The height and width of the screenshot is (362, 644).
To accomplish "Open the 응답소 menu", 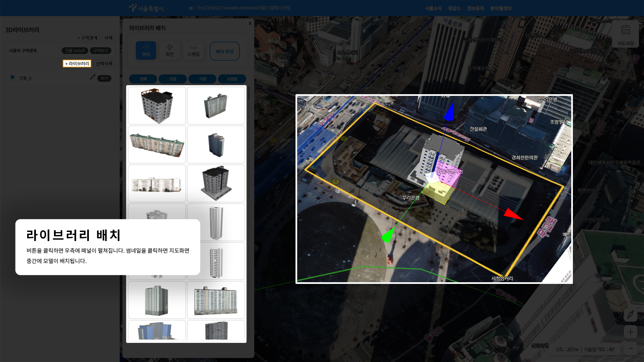I will click(x=454, y=8).
